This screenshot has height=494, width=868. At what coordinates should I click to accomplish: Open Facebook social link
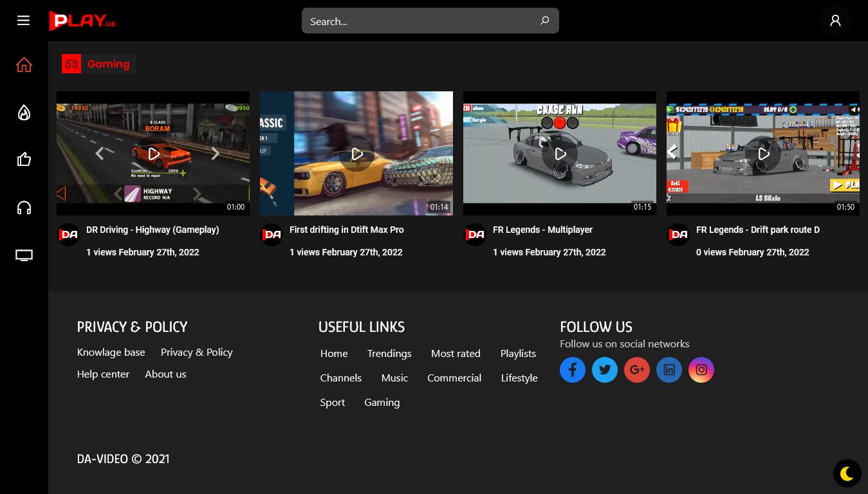click(573, 370)
